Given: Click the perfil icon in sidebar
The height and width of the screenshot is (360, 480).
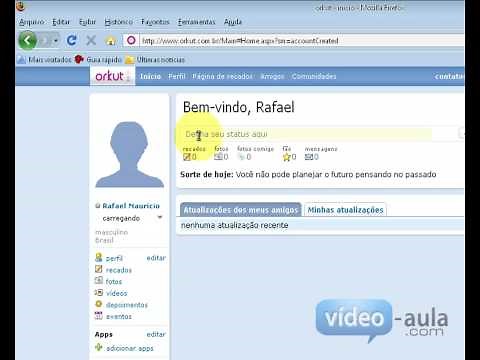Looking at the screenshot, I should point(99,257).
